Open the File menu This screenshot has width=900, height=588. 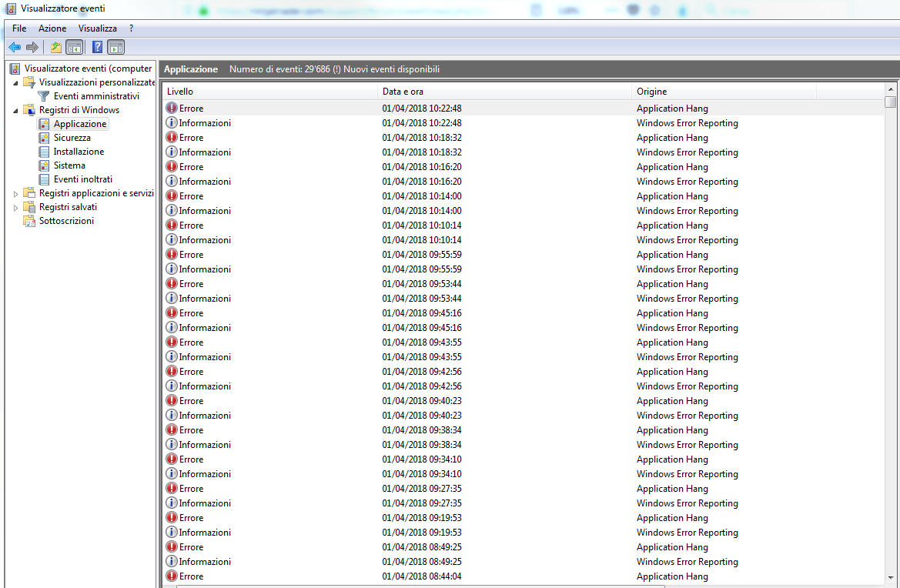tap(19, 28)
